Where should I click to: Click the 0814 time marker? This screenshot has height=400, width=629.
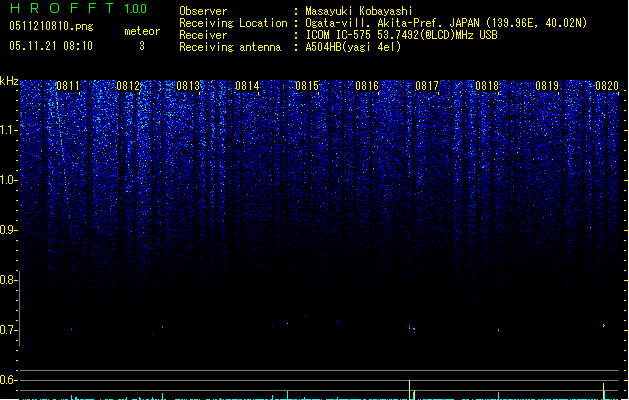(247, 86)
